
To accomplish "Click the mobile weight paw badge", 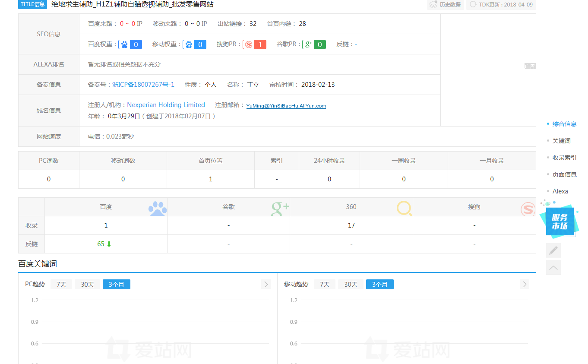I will (189, 44).
